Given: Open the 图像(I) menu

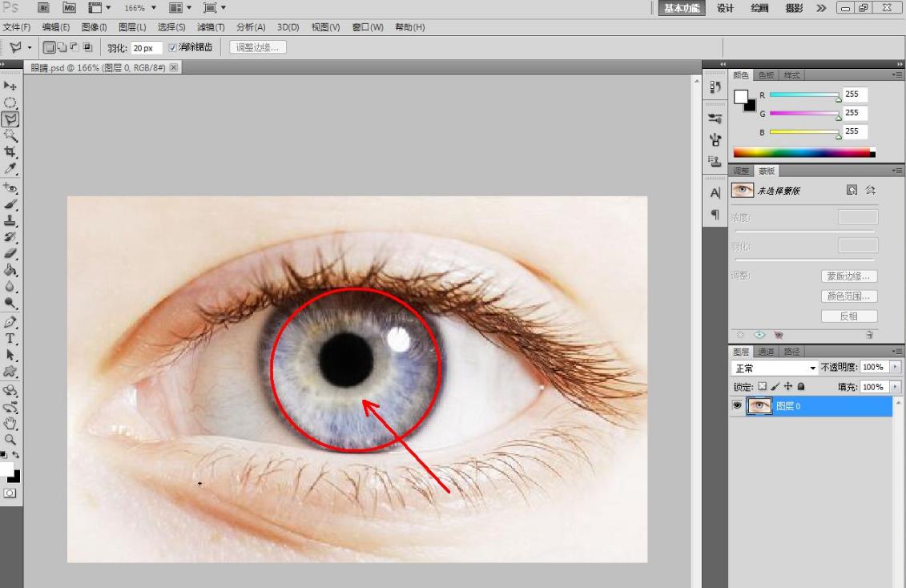Looking at the screenshot, I should (95, 27).
